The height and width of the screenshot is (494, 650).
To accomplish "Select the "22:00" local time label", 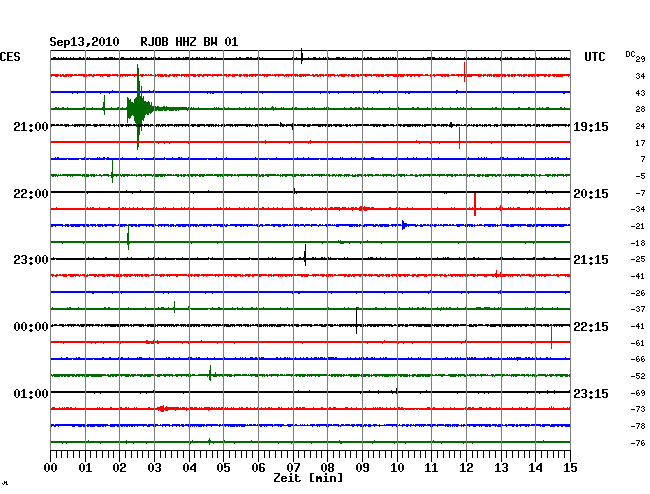I will click(31, 194).
